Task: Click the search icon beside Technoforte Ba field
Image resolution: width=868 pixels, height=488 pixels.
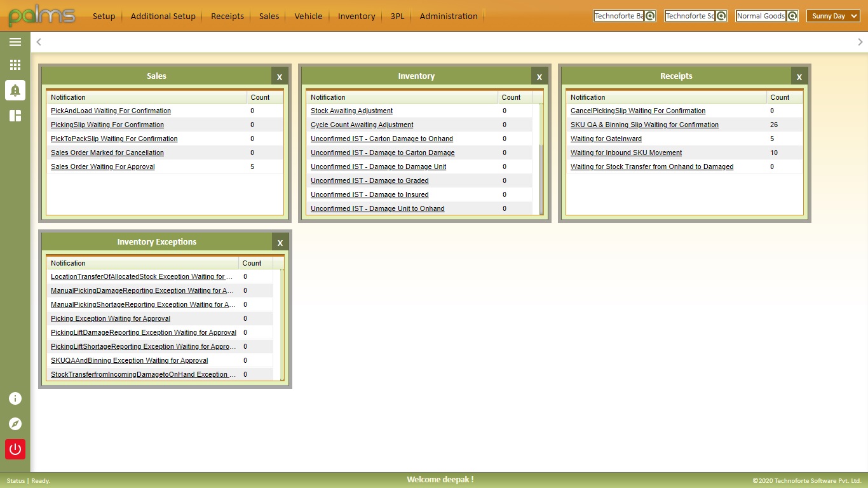Action: click(x=651, y=16)
